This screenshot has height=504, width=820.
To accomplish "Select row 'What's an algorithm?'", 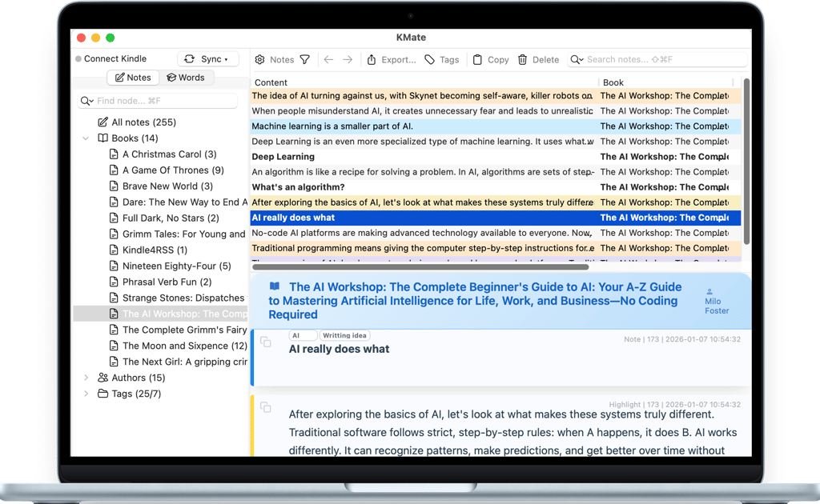I will (x=496, y=187).
